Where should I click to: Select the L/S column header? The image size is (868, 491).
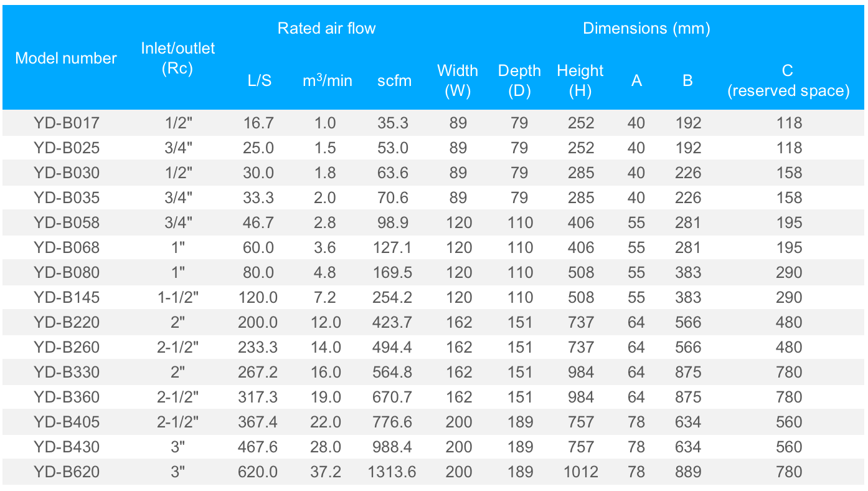tap(260, 80)
